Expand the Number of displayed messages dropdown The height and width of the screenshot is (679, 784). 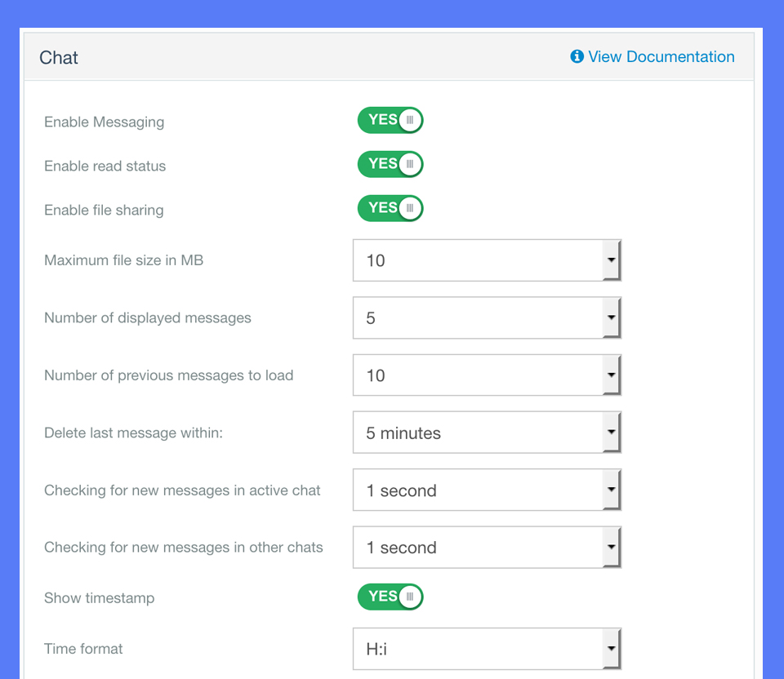coord(487,317)
